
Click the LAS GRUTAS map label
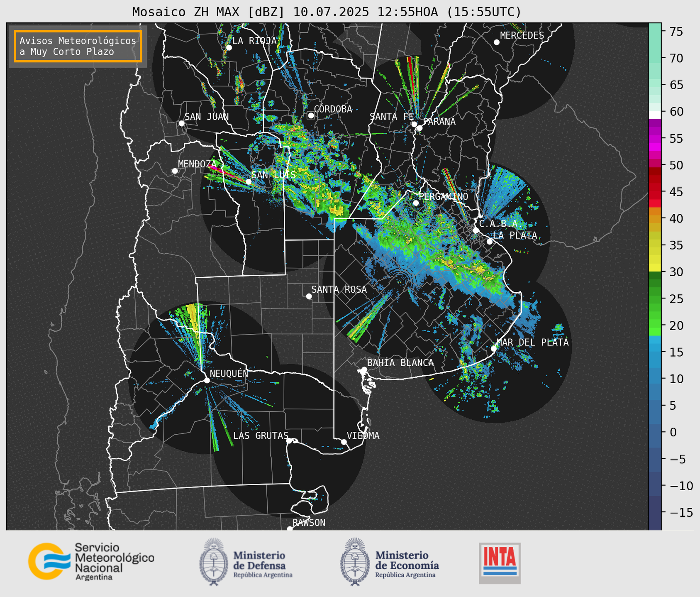pos(261,436)
